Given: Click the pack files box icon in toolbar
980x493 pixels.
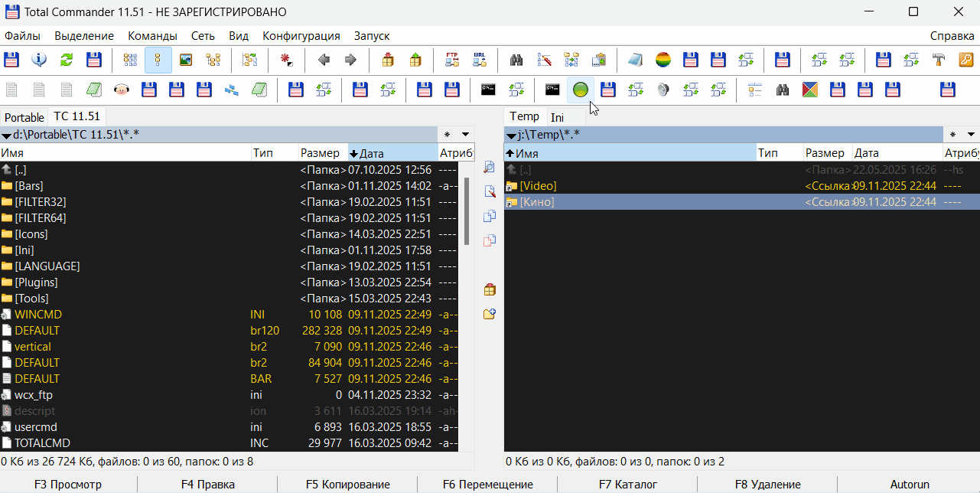Looking at the screenshot, I should 388,60.
